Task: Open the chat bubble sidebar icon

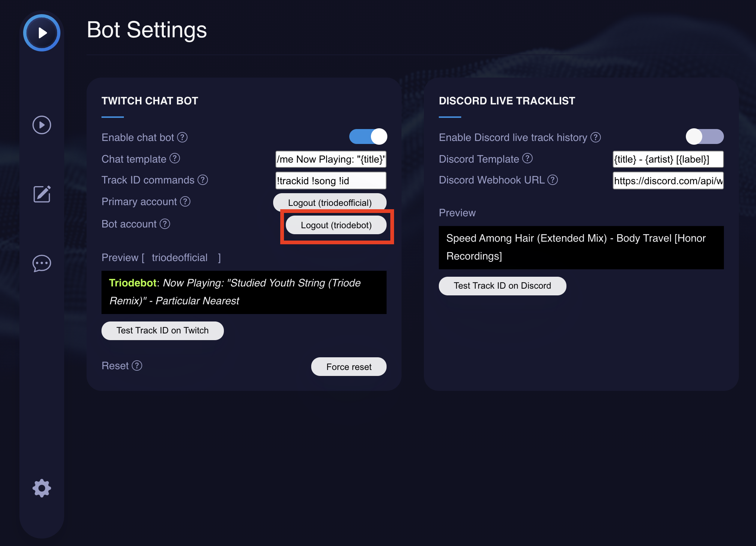Action: pyautogui.click(x=42, y=264)
